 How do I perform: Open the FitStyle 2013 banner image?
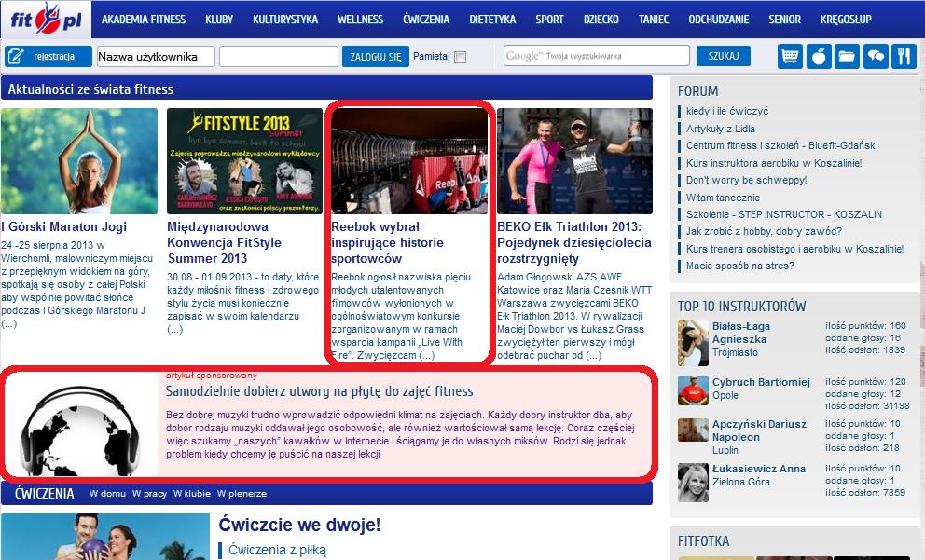tap(244, 161)
